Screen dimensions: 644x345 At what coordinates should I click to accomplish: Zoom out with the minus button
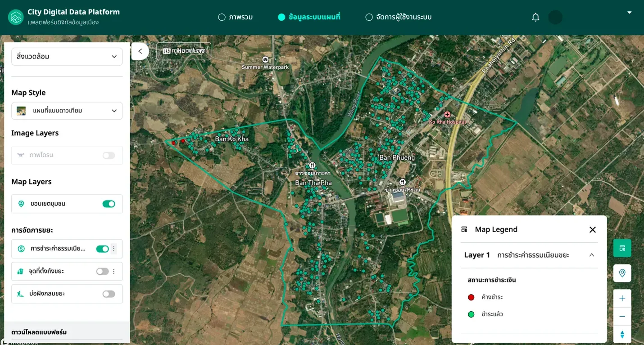tap(622, 317)
